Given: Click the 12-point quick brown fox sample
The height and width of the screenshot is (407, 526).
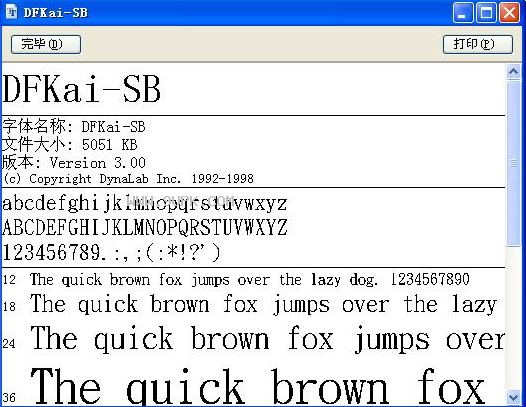Looking at the screenshot, I should pos(250,279).
